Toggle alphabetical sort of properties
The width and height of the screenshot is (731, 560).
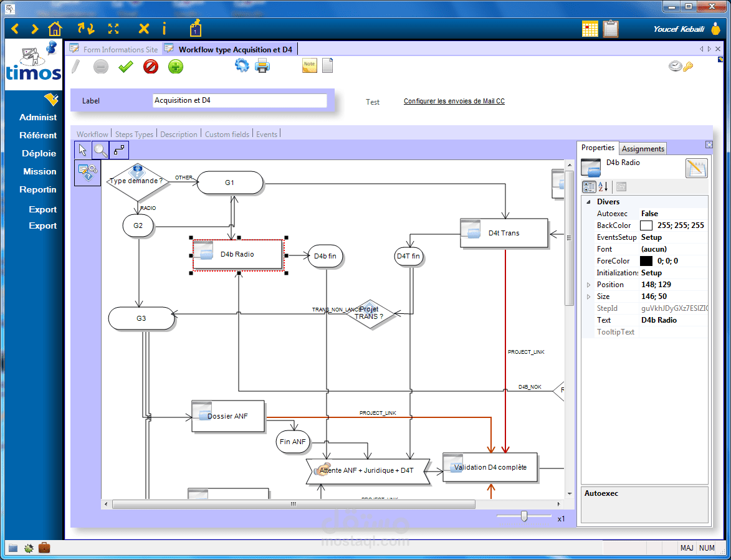click(x=603, y=187)
